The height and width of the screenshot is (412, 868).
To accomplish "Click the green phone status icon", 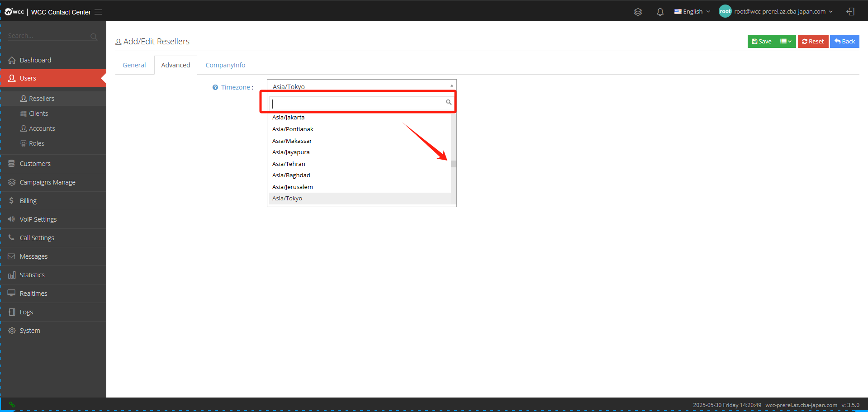I will click(x=12, y=405).
